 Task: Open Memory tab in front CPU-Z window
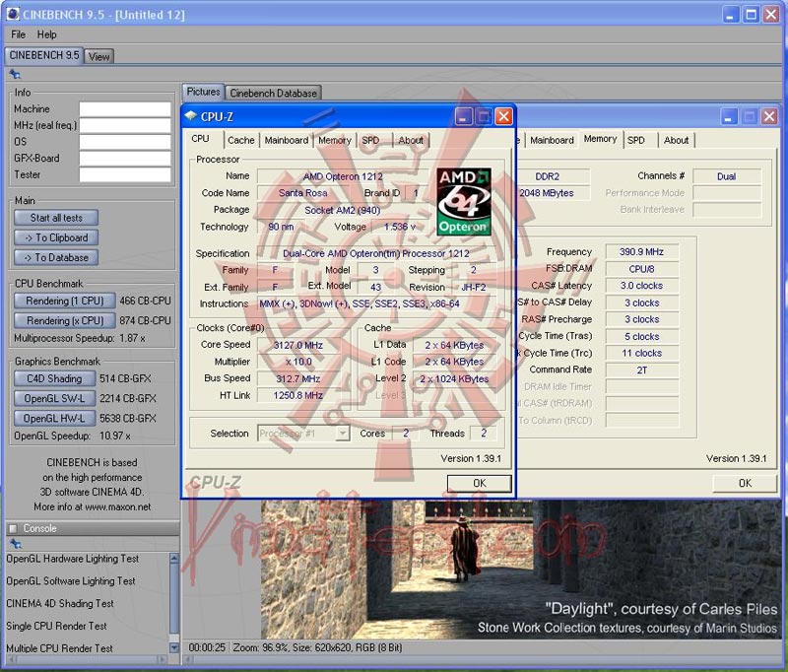coord(335,140)
